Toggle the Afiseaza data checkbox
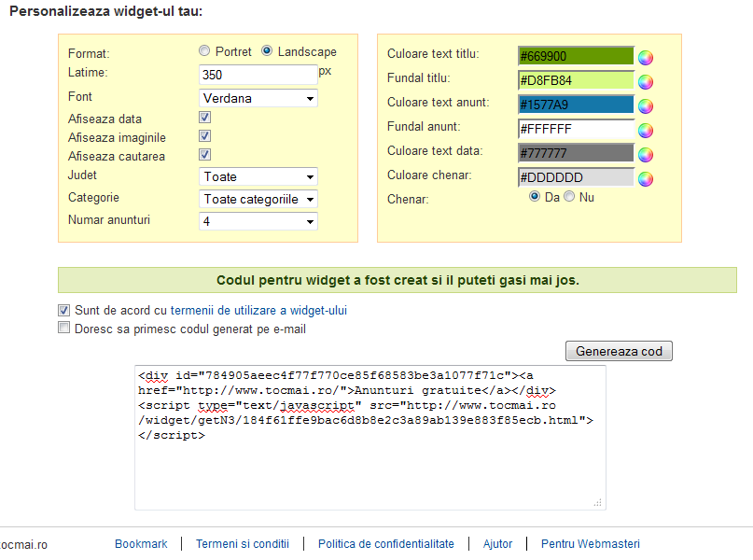Image resolution: width=753 pixels, height=560 pixels. (x=205, y=118)
